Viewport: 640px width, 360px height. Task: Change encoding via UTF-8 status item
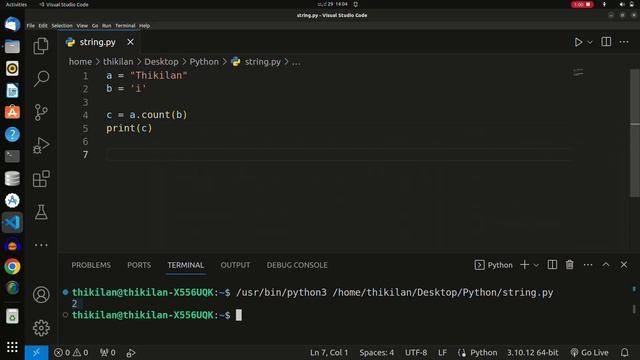[416, 352]
